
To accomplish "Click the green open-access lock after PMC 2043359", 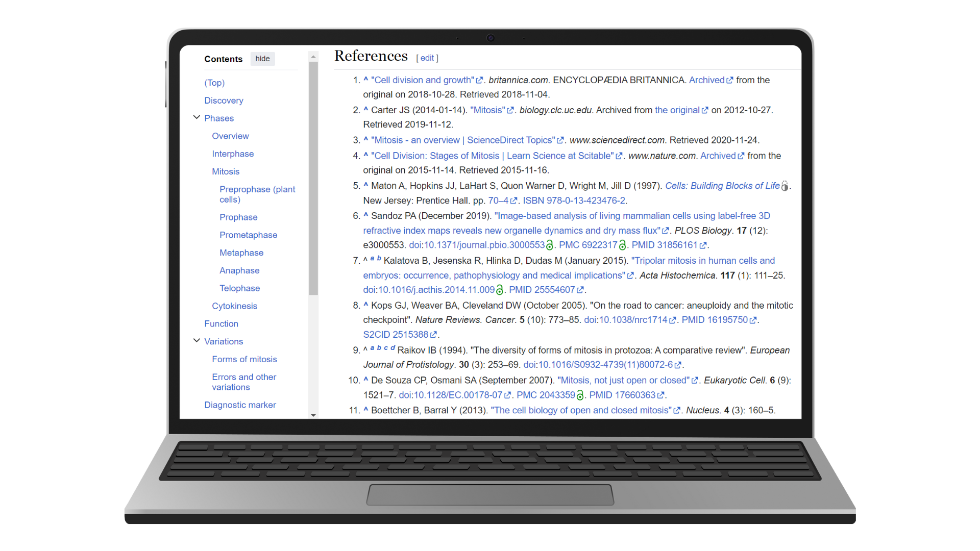I will pyautogui.click(x=580, y=395).
